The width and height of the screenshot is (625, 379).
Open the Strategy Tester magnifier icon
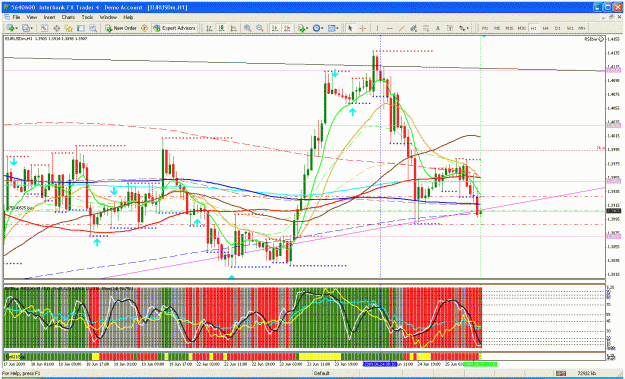click(x=93, y=28)
